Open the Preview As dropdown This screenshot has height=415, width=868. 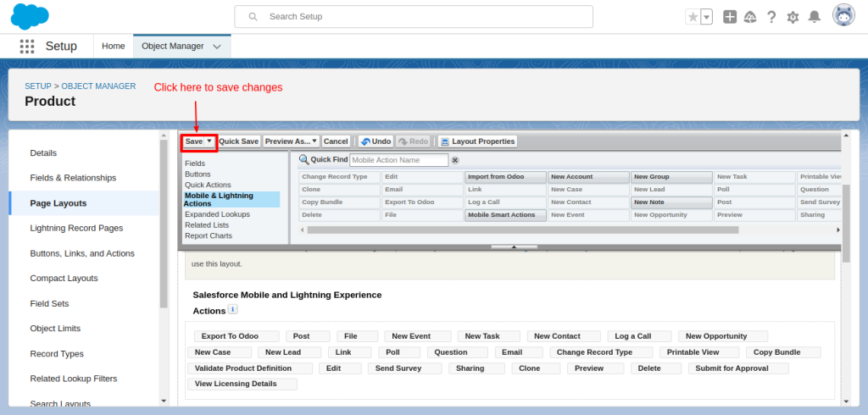coord(292,141)
